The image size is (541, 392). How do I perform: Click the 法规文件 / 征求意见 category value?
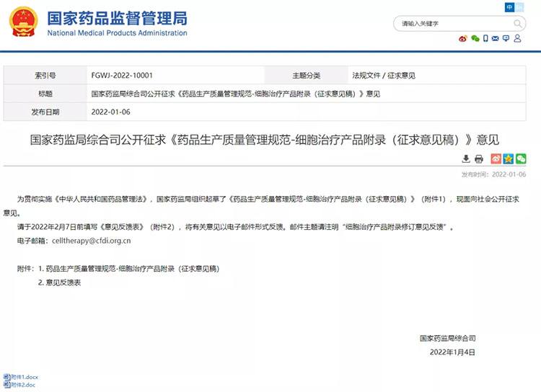(384, 75)
